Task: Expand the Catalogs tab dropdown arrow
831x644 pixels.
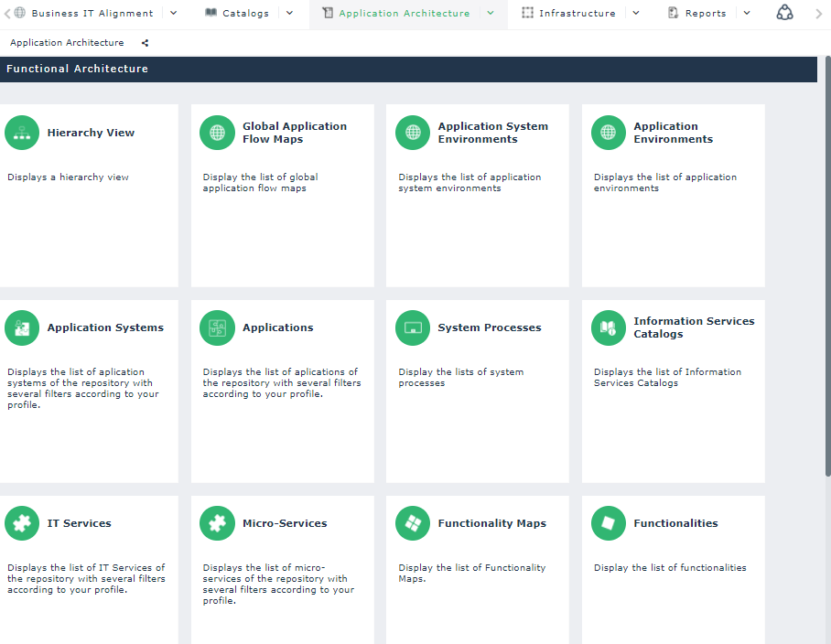Action: coord(289,13)
